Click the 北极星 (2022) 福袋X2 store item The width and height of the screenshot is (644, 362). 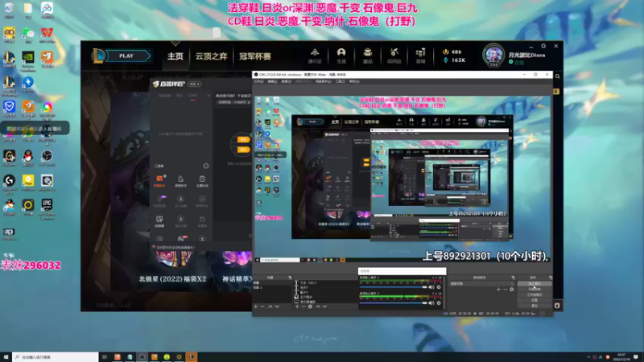click(172, 278)
